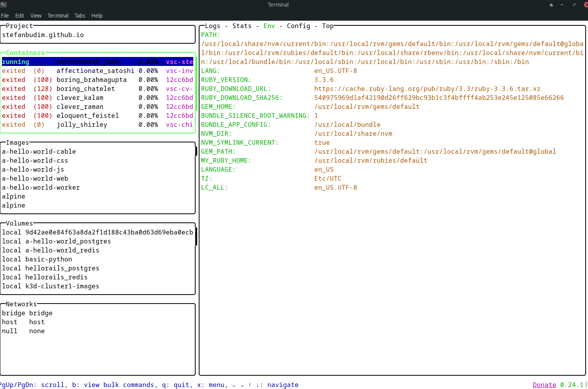The height and width of the screenshot is (389, 588).
Task: Click the Containers panel scrollbar
Action: [x=196, y=84]
